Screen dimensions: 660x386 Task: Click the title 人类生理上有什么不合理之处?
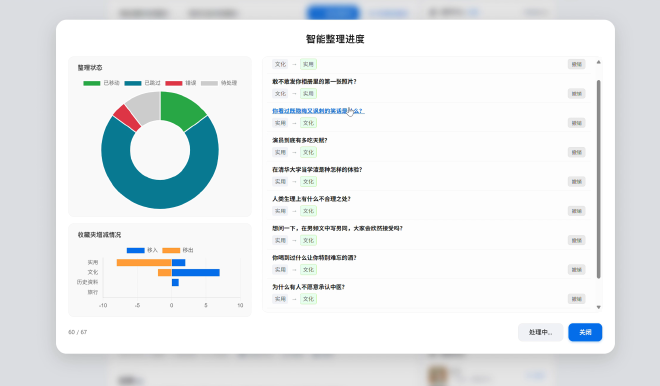click(311, 199)
